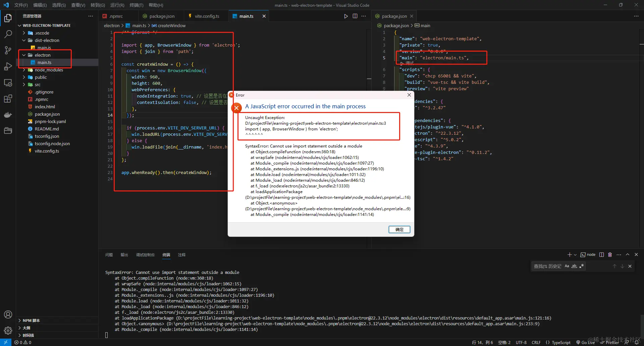Maximize the terminal panel with the up chevron
Image resolution: width=644 pixels, height=346 pixels.
(x=628, y=255)
